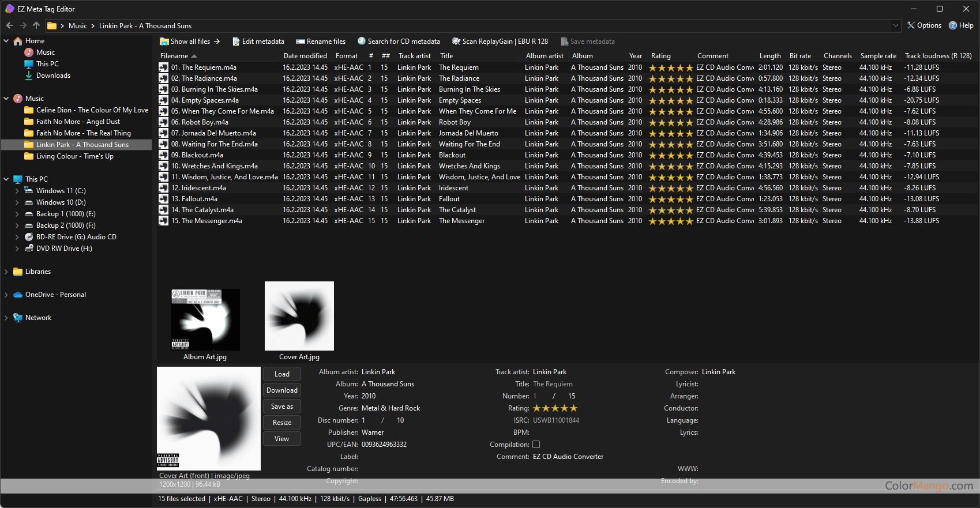980x508 pixels.
Task: Select BD-RE Drive (G:) Audio CD
Action: tap(76, 237)
